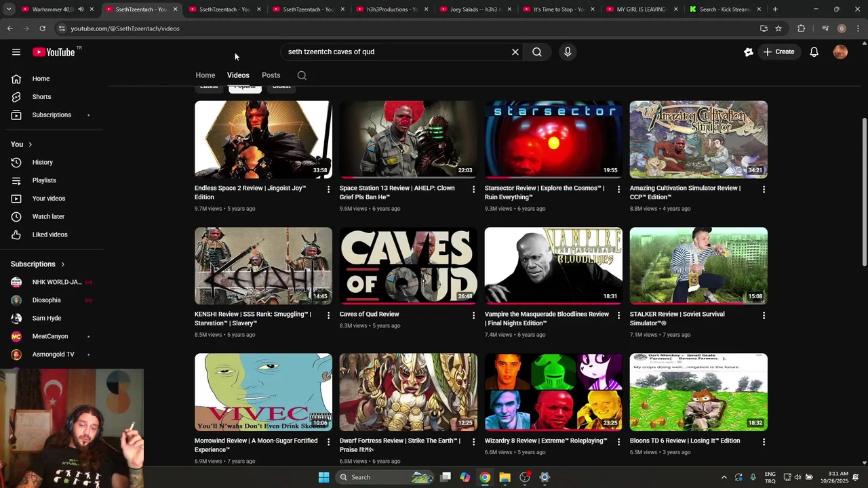The height and width of the screenshot is (488, 868).
Task: Open options menu for Amazing Cultivation Simulator
Action: (764, 189)
